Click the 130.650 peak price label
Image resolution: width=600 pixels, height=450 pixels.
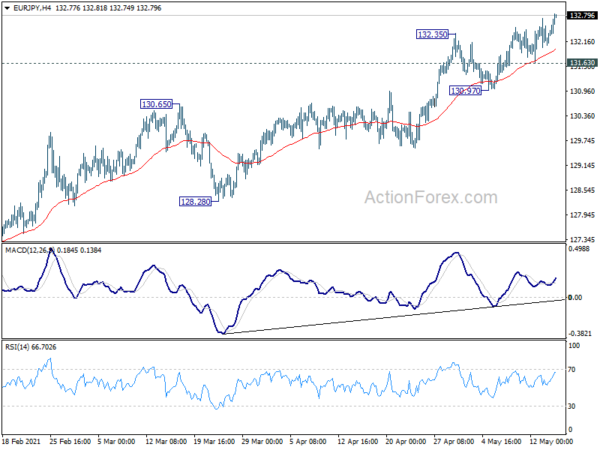[156, 104]
